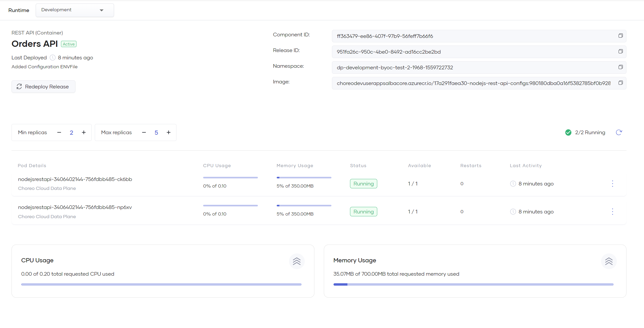
Task: Click the Running status badge of np6xv pod
Action: [x=363, y=212]
